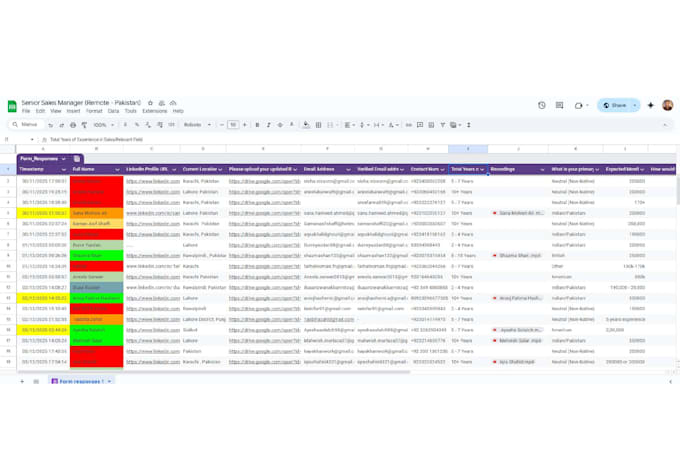
Task: Open the Insert menu
Action: (x=73, y=111)
